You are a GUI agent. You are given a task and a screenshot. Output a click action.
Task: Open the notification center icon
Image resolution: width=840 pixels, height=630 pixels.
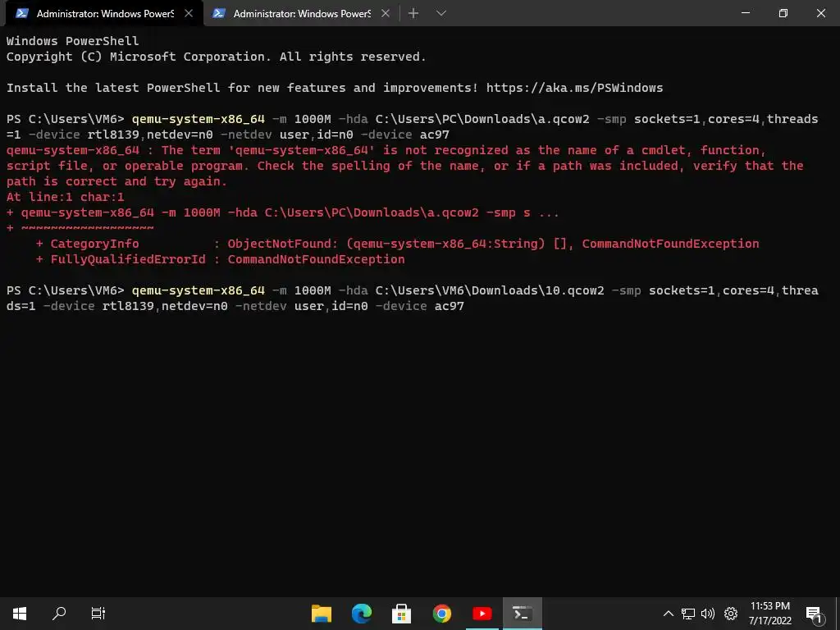(x=814, y=614)
